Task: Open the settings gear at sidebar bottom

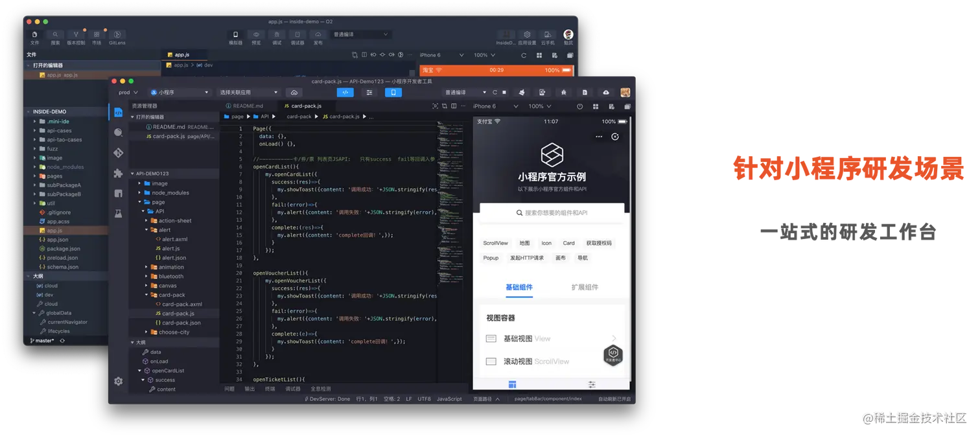Action: click(x=118, y=382)
